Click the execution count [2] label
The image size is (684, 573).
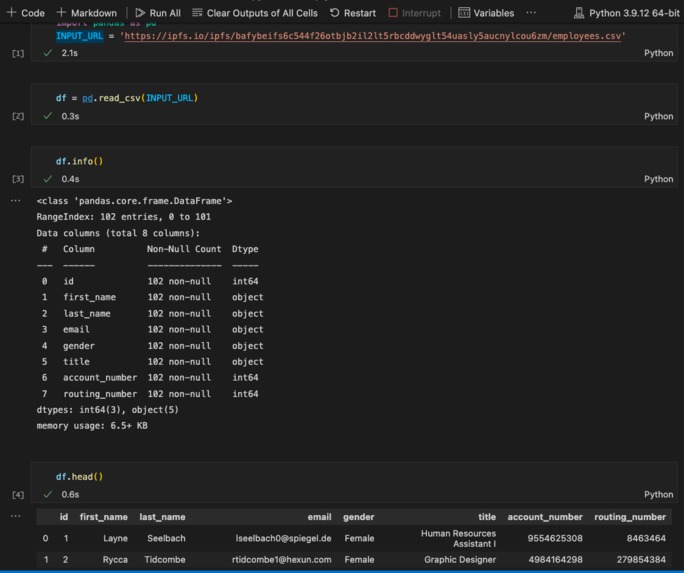click(x=18, y=116)
